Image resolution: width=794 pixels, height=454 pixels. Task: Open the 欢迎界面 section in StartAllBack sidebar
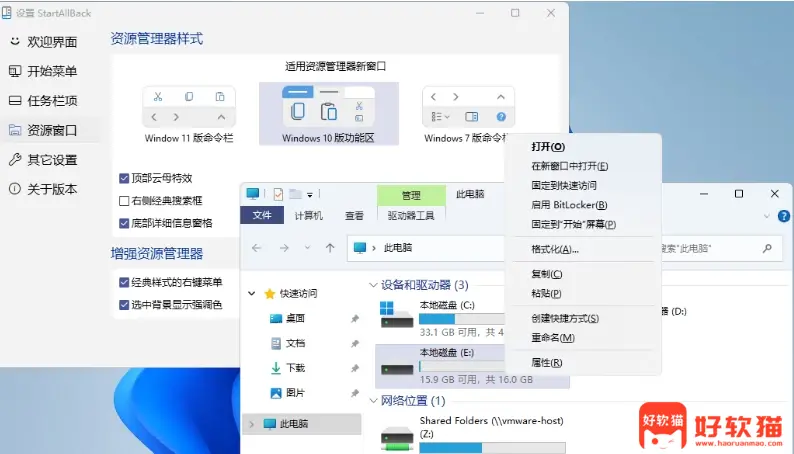pyautogui.click(x=44, y=42)
